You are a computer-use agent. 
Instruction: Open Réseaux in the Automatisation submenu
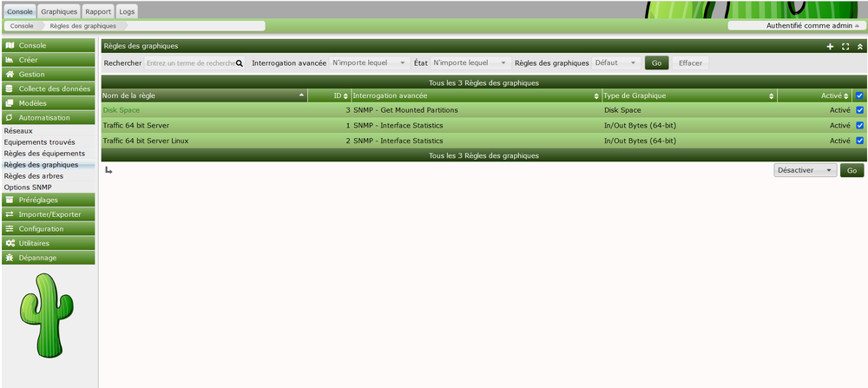pyautogui.click(x=18, y=131)
